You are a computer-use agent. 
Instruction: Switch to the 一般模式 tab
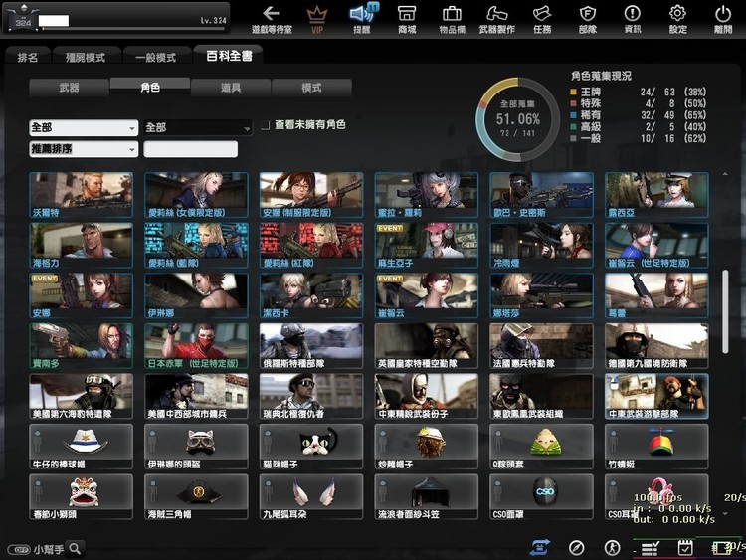pyautogui.click(x=156, y=57)
